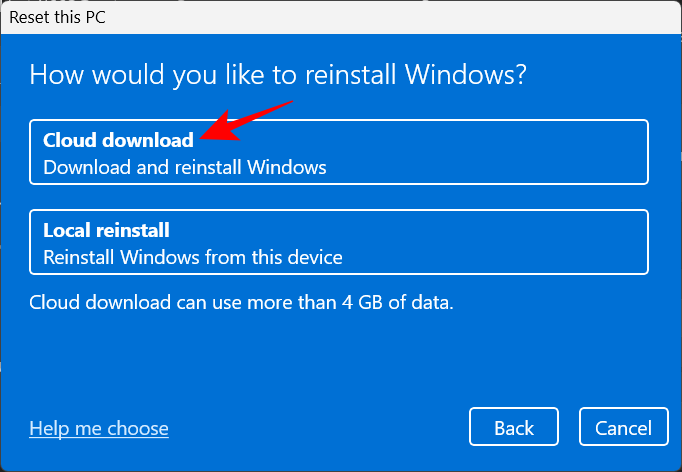Click 'Reset this PC' window title text
The image size is (682, 472).
[56, 16]
